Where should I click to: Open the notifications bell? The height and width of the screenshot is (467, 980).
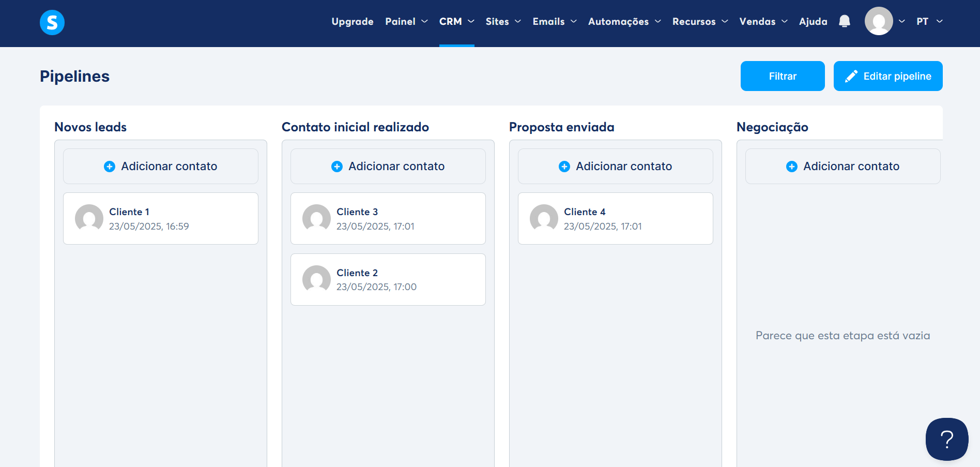pyautogui.click(x=845, y=21)
